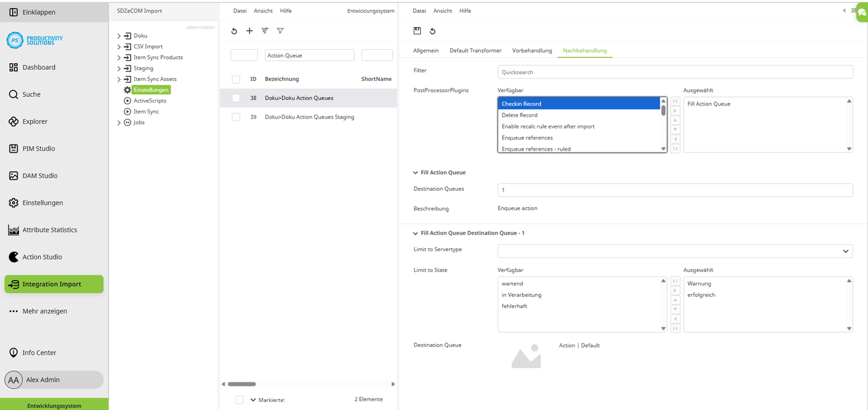Remove selected plugin with left arrow
Screen dimensions: 868x410
[676, 139]
